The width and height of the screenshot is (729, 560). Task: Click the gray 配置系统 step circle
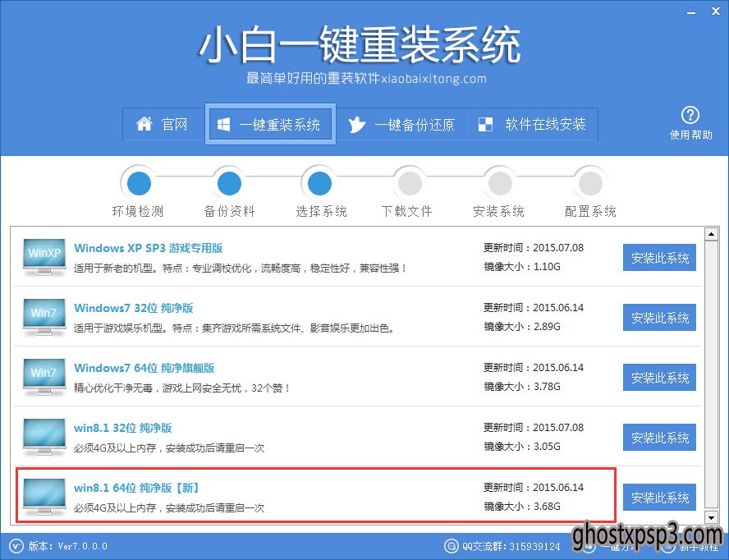pyautogui.click(x=590, y=183)
